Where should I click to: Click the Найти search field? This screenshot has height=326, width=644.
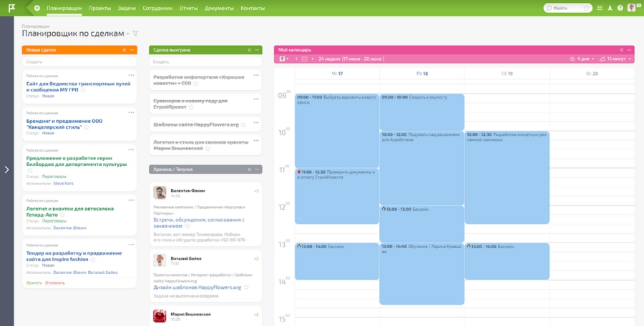pyautogui.click(x=569, y=8)
